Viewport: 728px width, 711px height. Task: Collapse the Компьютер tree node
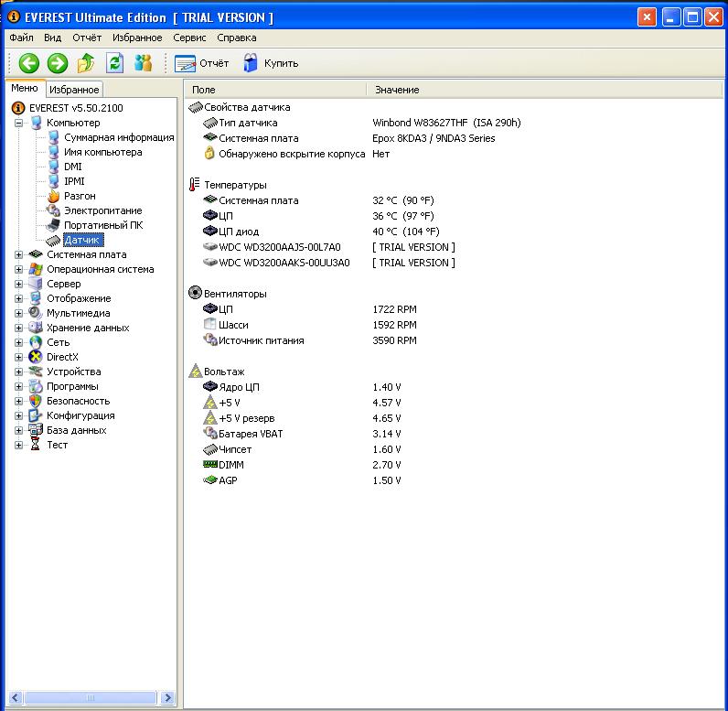click(x=19, y=124)
